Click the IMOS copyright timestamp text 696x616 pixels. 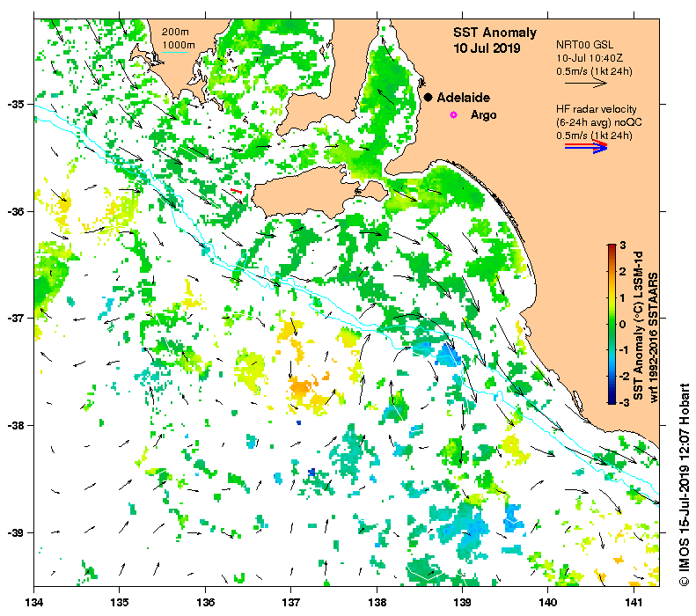(684, 484)
